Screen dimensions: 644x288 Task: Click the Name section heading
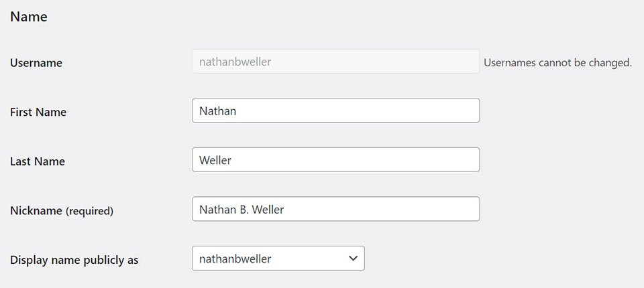pos(29,17)
